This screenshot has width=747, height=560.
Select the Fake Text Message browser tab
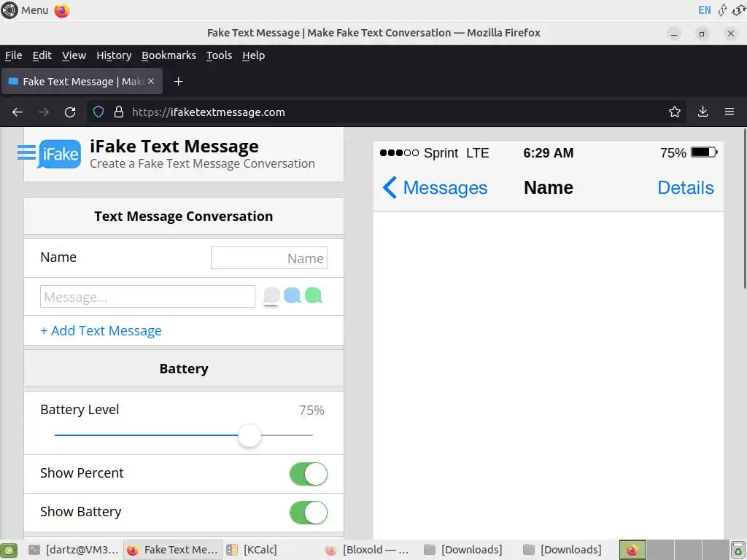click(82, 82)
